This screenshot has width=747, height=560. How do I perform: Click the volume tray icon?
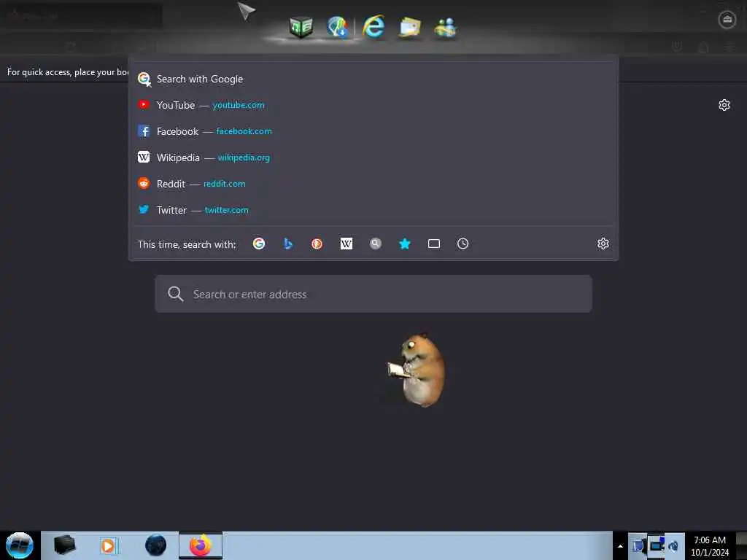point(673,546)
